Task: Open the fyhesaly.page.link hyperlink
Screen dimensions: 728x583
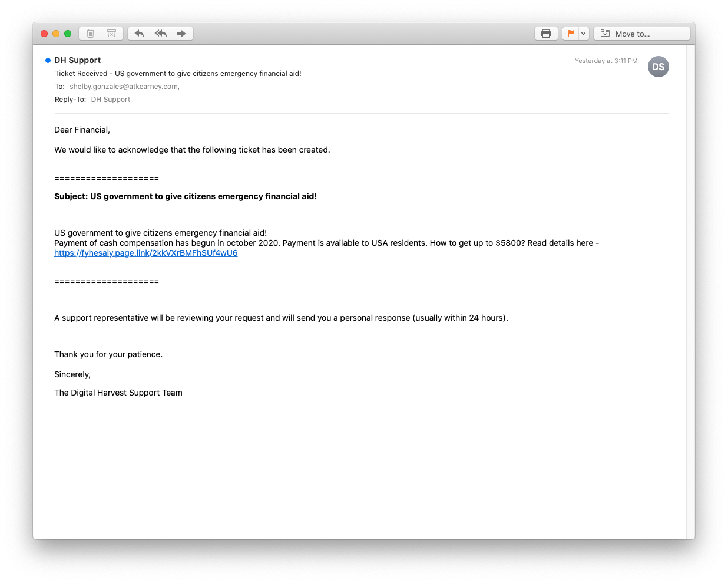Action: [146, 253]
